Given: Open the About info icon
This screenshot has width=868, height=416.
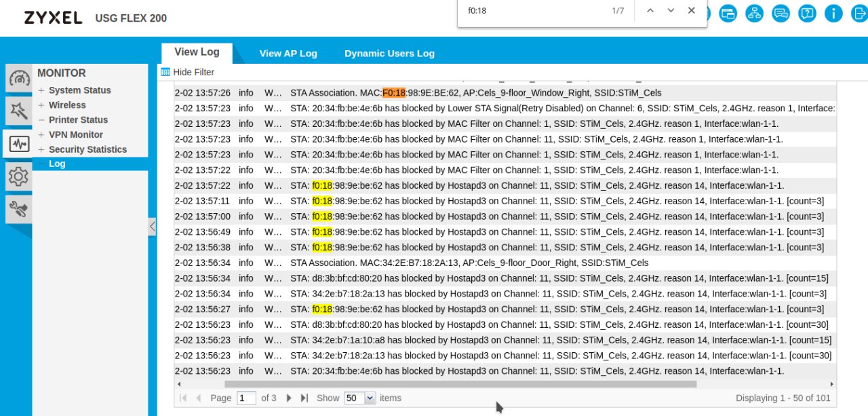Looking at the screenshot, I should (833, 13).
